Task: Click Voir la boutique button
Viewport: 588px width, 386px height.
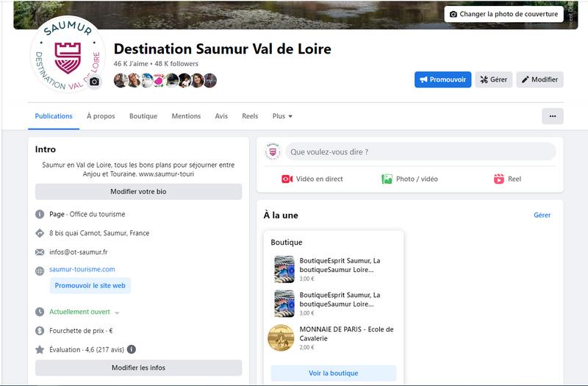Action: click(x=333, y=373)
